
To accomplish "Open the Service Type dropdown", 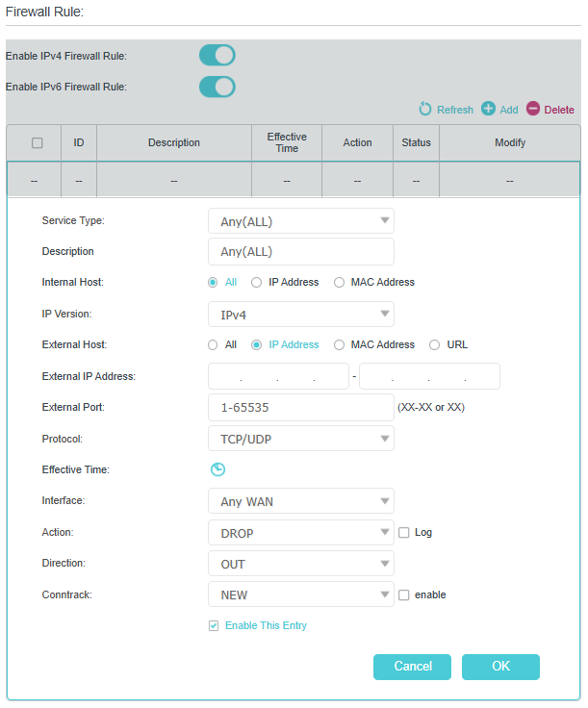I will click(x=301, y=221).
